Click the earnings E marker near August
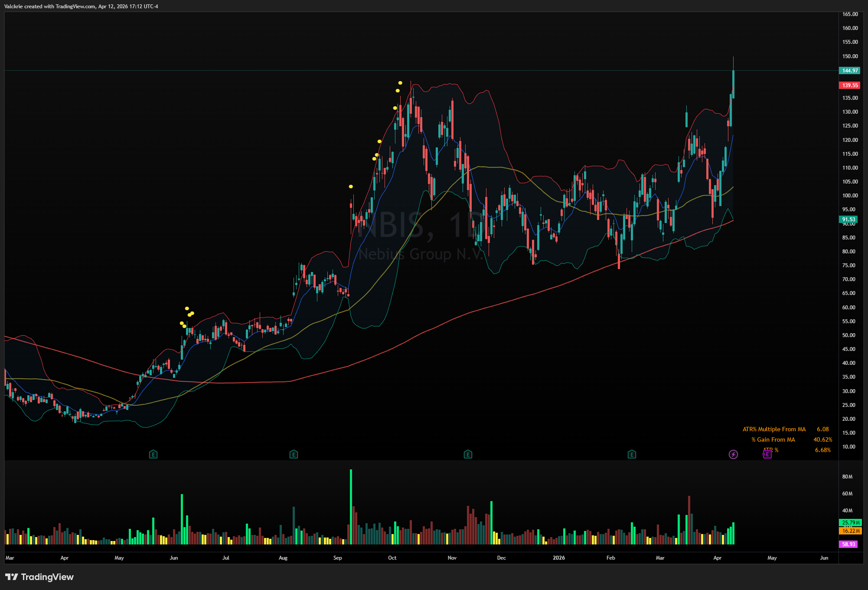 click(x=294, y=454)
